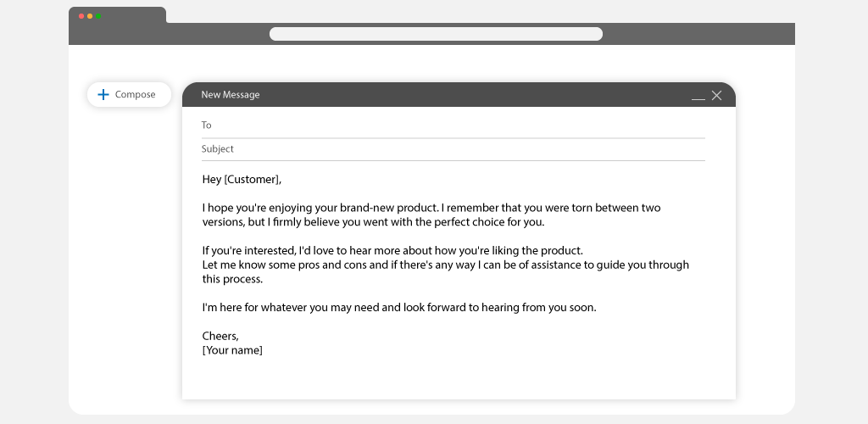Click blank message area below the signature
Image resolution: width=868 pixels, height=424 pixels.
(x=459, y=379)
